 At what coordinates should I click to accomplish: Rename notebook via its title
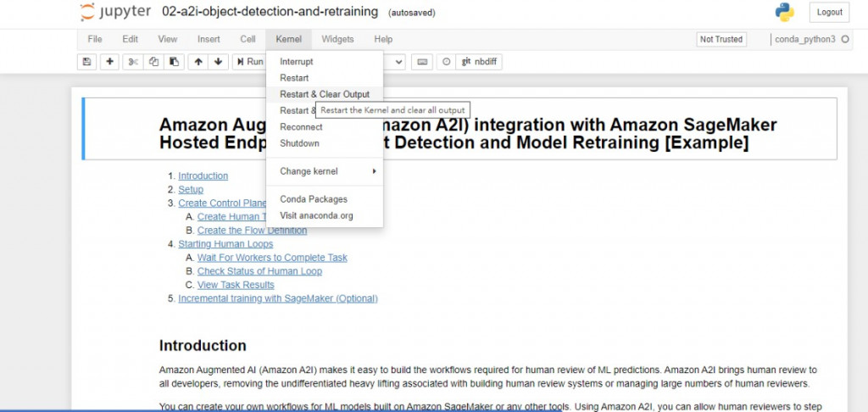270,12
